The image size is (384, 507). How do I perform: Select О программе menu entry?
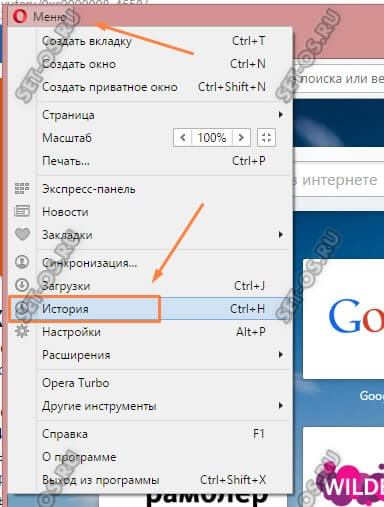151,457
